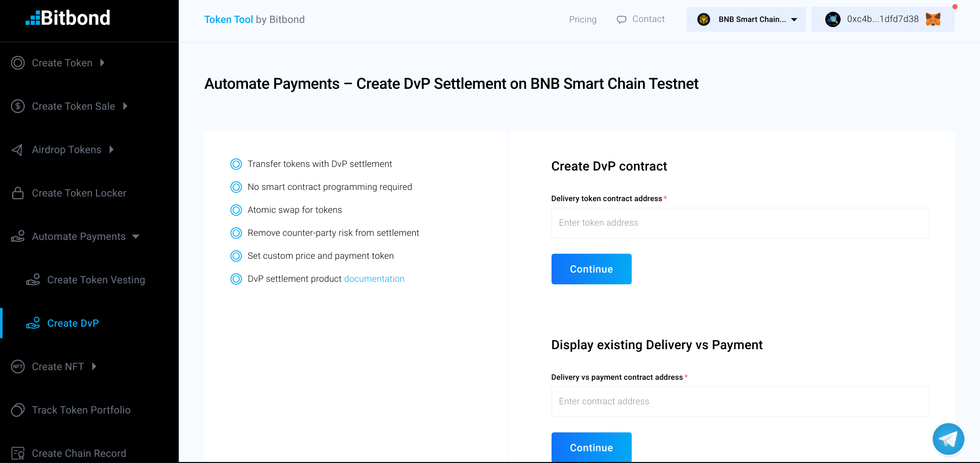
Task: Open Create Token Vesting menu item
Action: click(96, 280)
